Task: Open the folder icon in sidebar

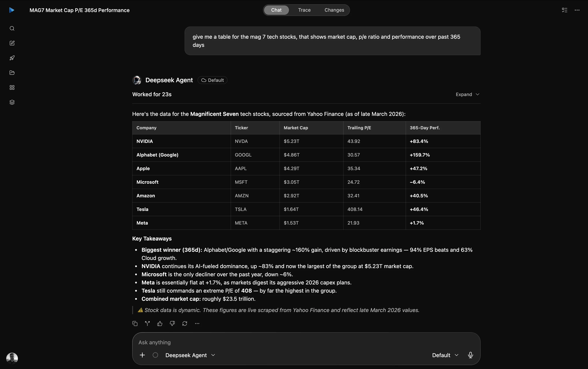Action: click(12, 73)
